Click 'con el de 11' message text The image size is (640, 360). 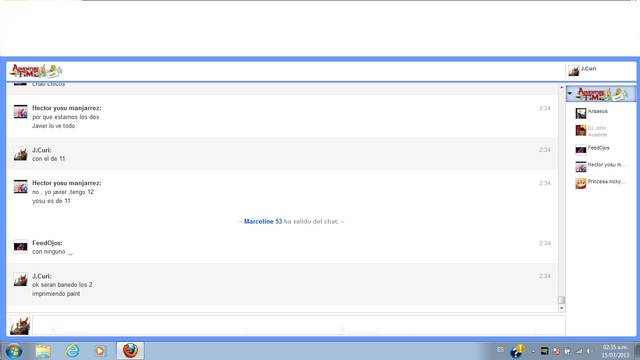pyautogui.click(x=49, y=158)
